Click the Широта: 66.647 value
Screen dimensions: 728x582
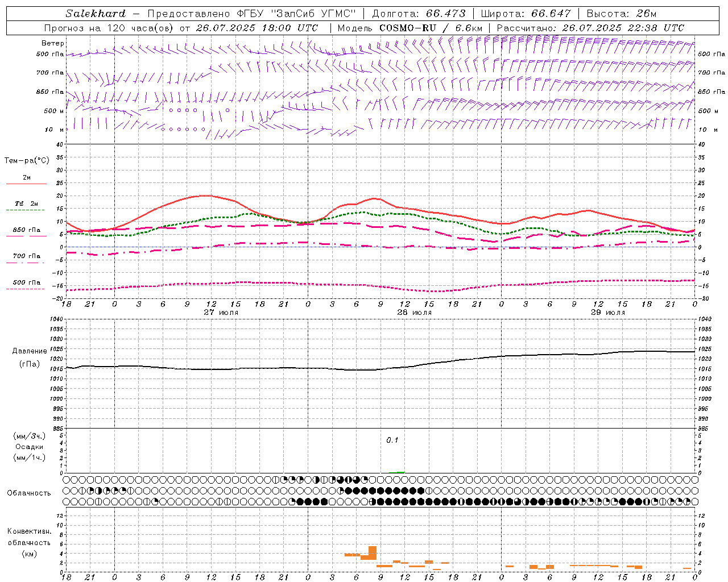point(526,14)
